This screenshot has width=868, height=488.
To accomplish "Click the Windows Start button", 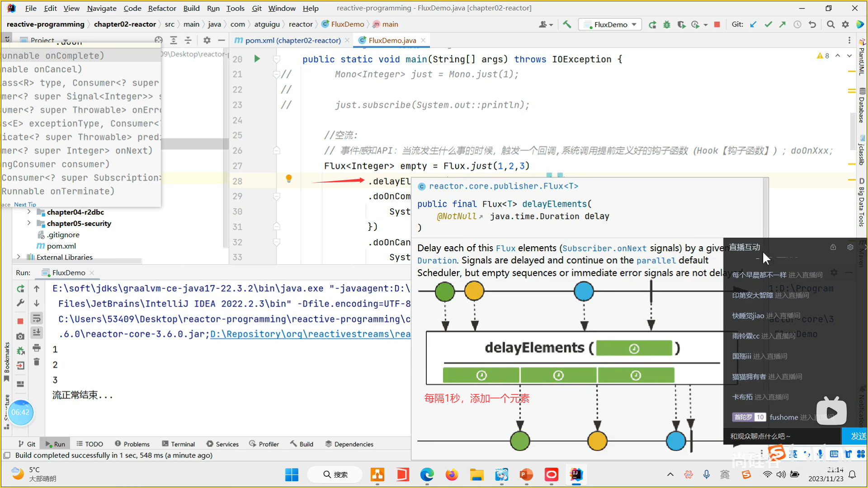I will pyautogui.click(x=292, y=474).
